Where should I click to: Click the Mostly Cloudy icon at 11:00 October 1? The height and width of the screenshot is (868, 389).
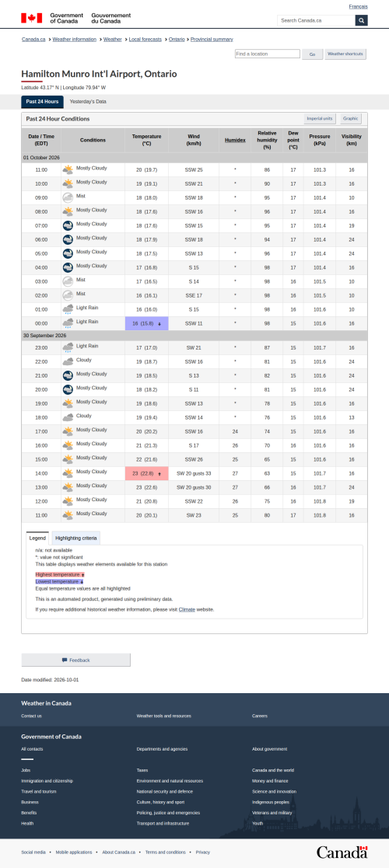(68, 169)
